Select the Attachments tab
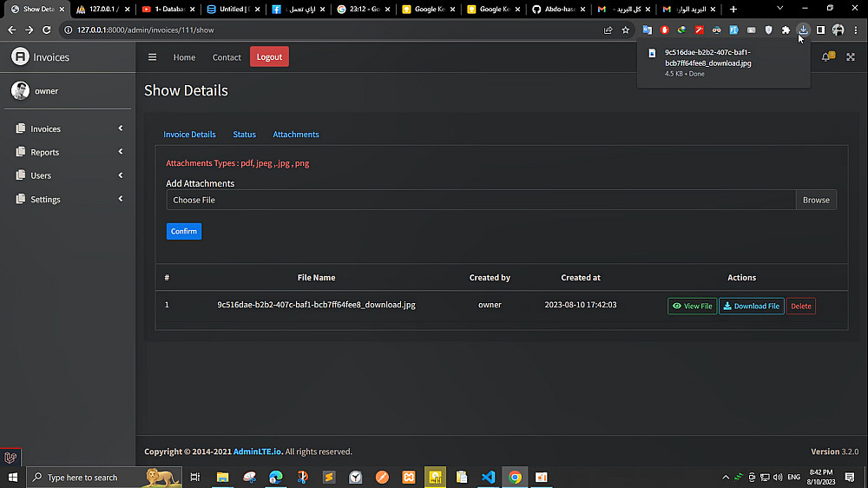The height and width of the screenshot is (488, 868). click(x=296, y=135)
